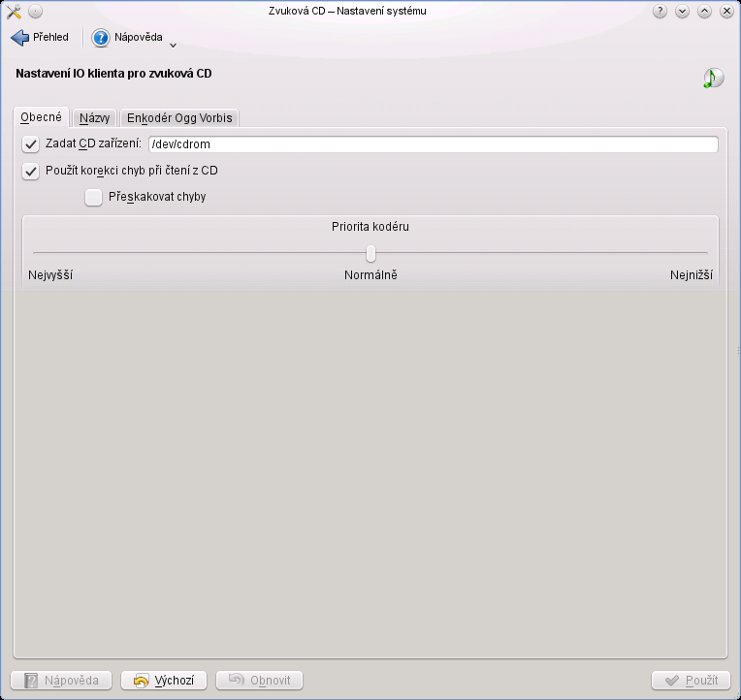Minimize window with the down chevron button
This screenshot has width=741, height=700.
click(x=682, y=12)
